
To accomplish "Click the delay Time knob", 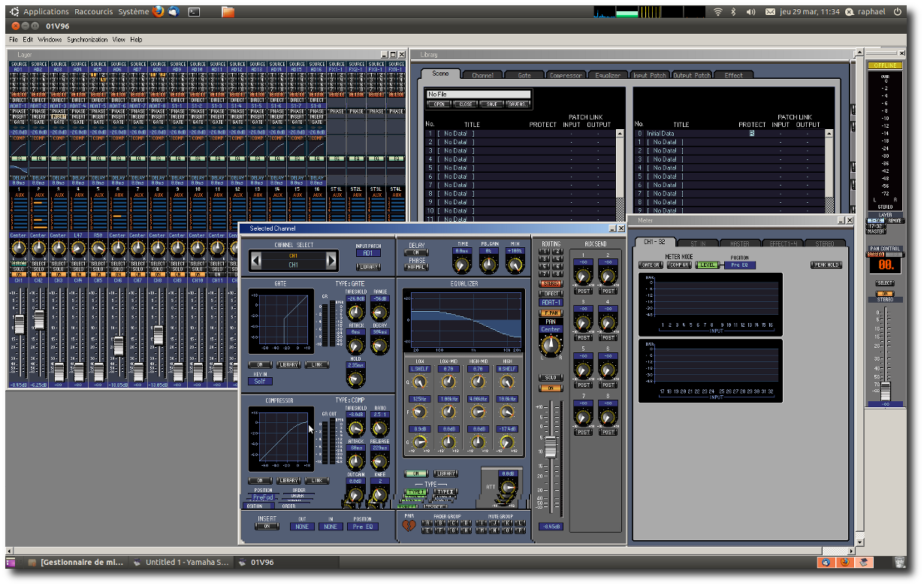I will 463,264.
